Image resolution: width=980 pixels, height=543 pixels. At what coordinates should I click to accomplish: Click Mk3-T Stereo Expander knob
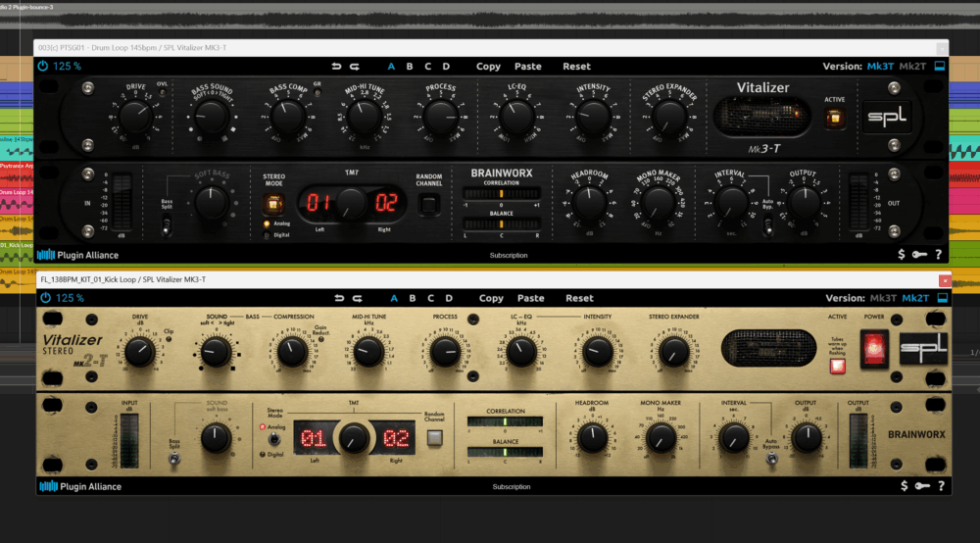coord(669,117)
